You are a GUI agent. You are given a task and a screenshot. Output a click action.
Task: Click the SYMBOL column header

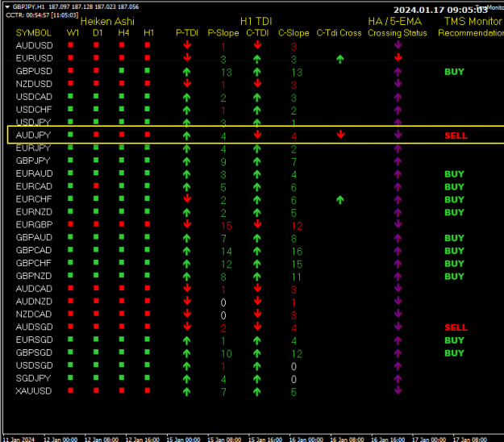click(x=33, y=33)
